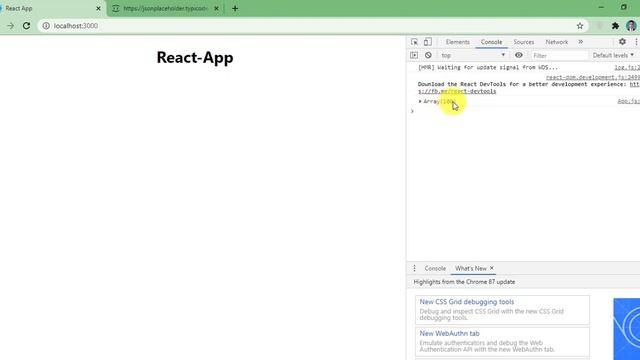Image resolution: width=640 pixels, height=360 pixels.
Task: Close the What's New drawer tab
Action: click(x=492, y=268)
